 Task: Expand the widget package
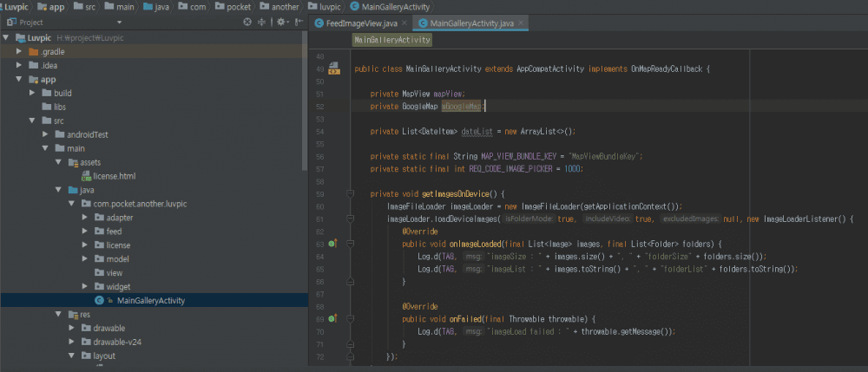click(85, 287)
